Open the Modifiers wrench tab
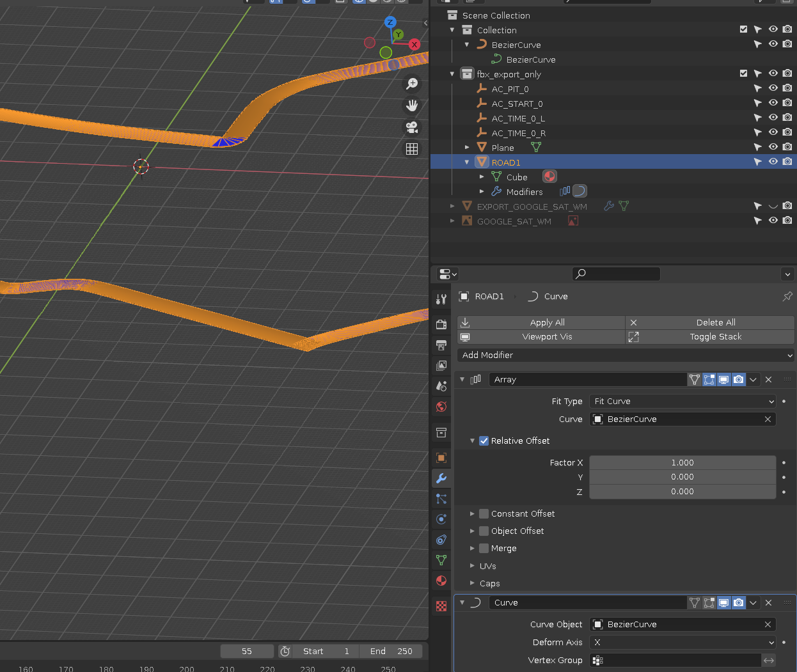Image resolution: width=797 pixels, height=672 pixels. click(441, 478)
